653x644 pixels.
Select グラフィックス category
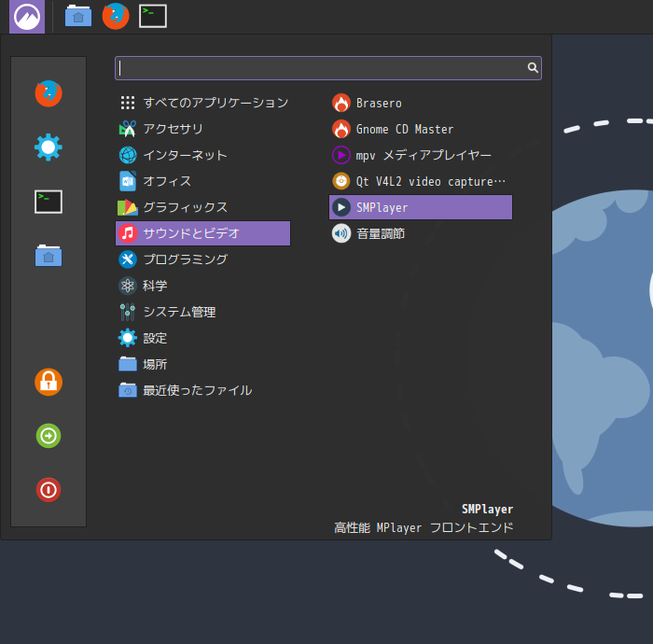tap(202, 207)
